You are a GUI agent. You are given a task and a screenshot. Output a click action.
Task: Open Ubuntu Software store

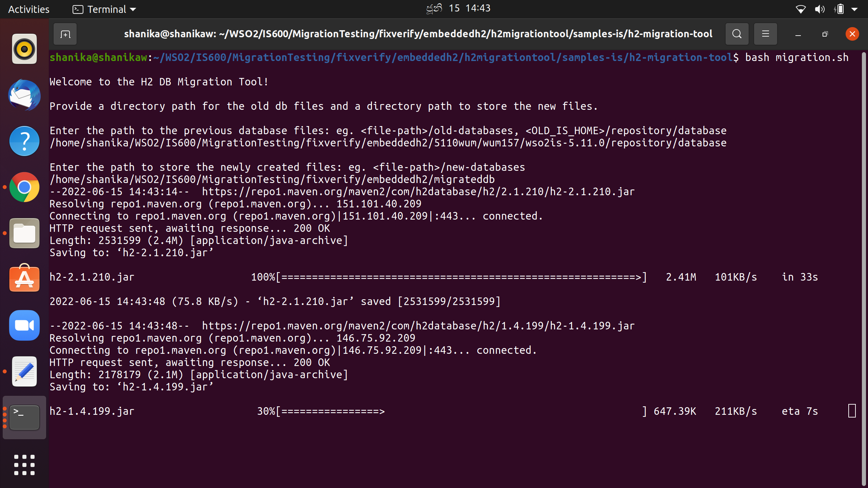(x=24, y=279)
